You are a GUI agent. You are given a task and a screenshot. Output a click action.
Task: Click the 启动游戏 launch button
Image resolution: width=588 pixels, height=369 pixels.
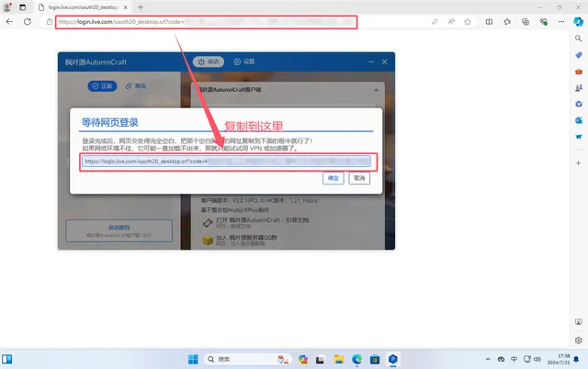119,230
